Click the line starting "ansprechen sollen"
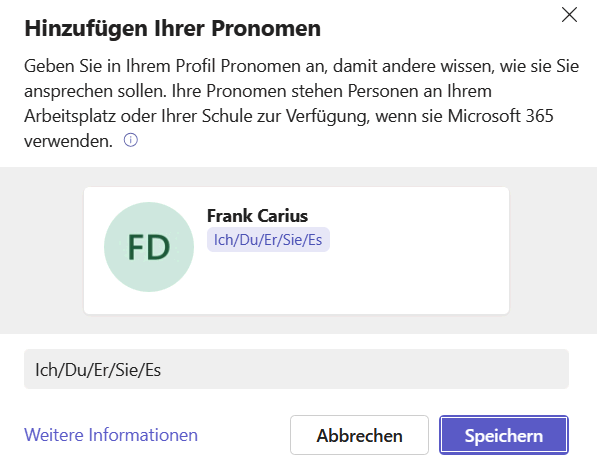 tap(258, 91)
